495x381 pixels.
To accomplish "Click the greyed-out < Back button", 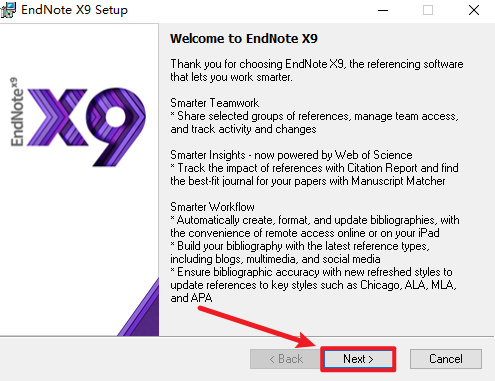I will pos(285,359).
